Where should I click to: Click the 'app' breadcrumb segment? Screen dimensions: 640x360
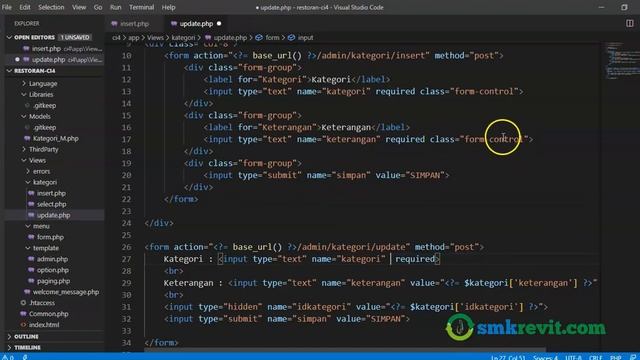tap(134, 38)
